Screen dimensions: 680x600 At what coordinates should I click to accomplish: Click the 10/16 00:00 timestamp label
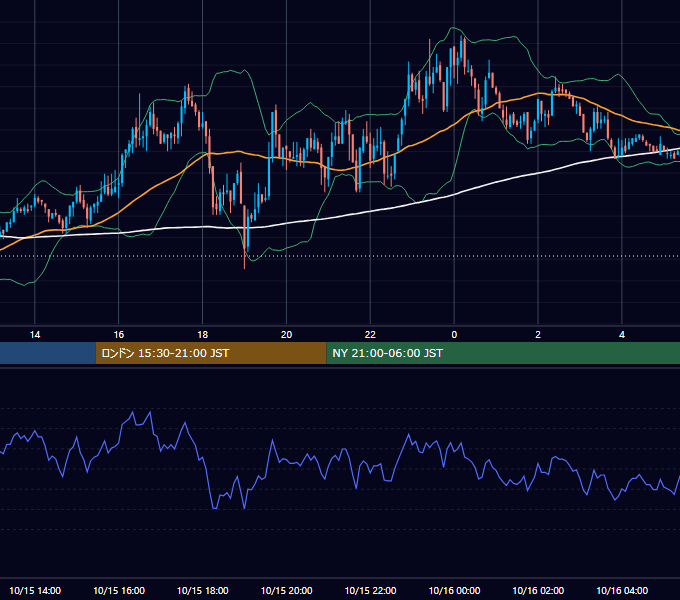tap(454, 590)
